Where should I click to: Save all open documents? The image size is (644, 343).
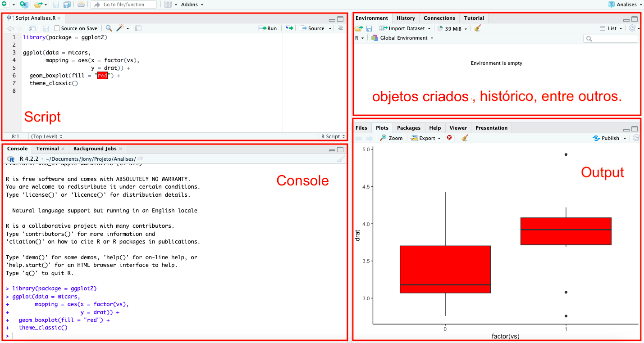(x=67, y=5)
